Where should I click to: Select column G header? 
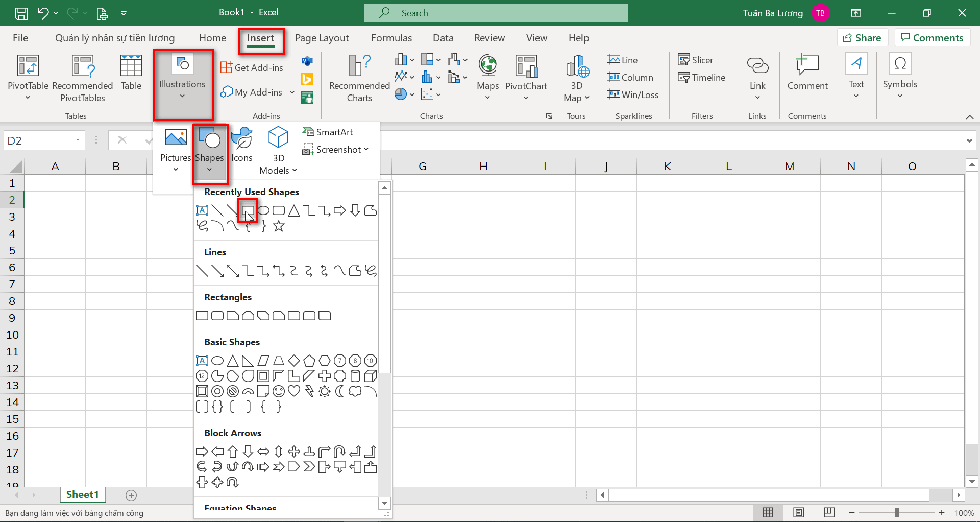(x=422, y=166)
